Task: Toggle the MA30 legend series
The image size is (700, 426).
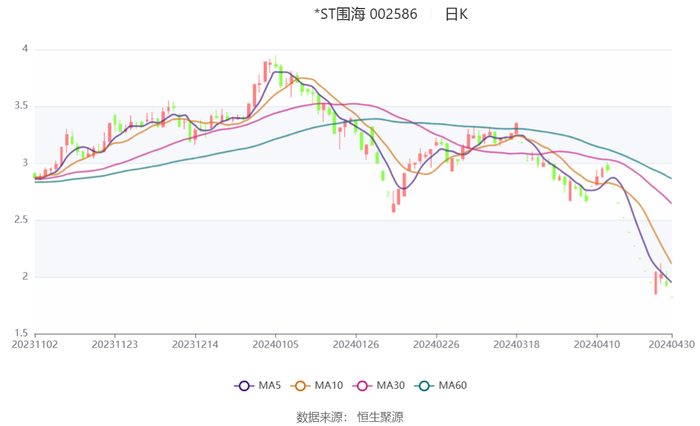Action: (379, 385)
